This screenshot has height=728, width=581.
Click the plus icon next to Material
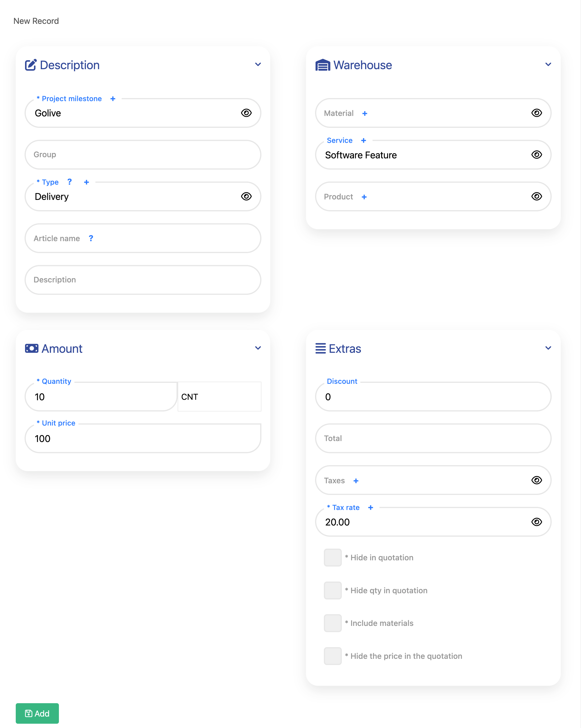[365, 114]
